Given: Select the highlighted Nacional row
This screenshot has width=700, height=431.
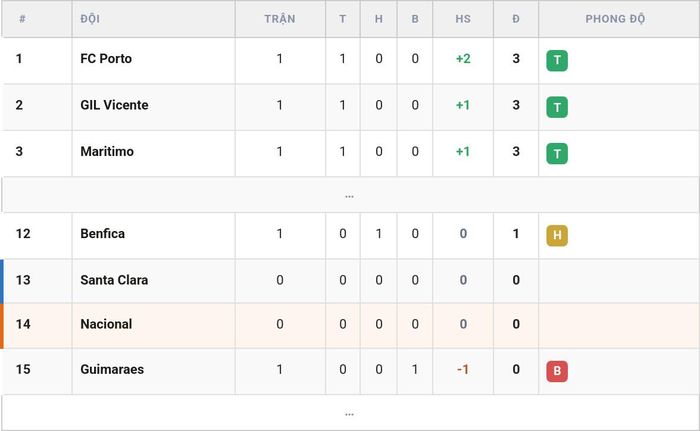Looking at the screenshot, I should pos(350,326).
